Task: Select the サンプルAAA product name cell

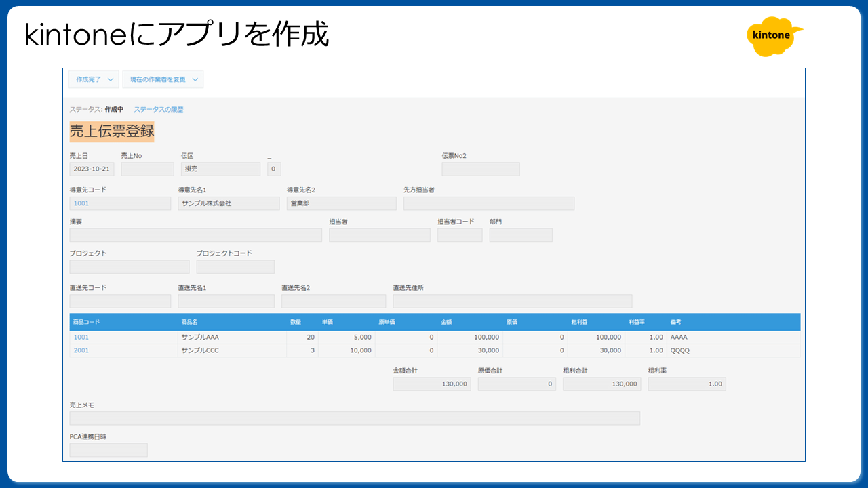Action: 232,337
